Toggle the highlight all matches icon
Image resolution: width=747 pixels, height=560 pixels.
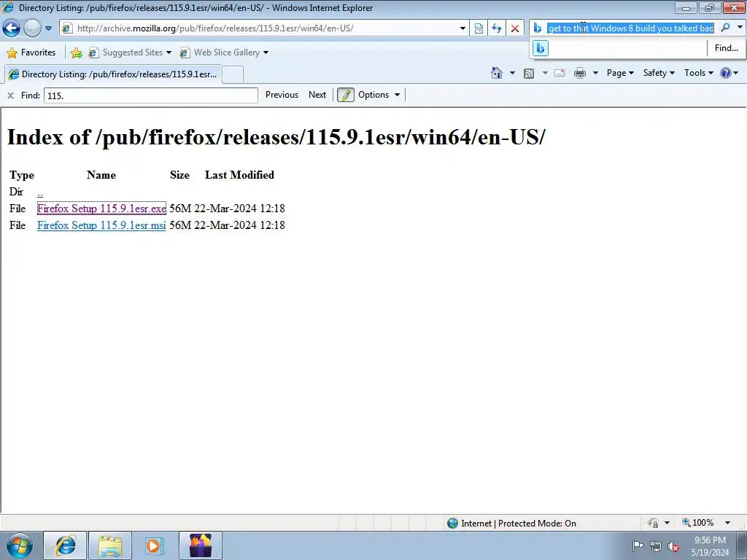tap(345, 95)
